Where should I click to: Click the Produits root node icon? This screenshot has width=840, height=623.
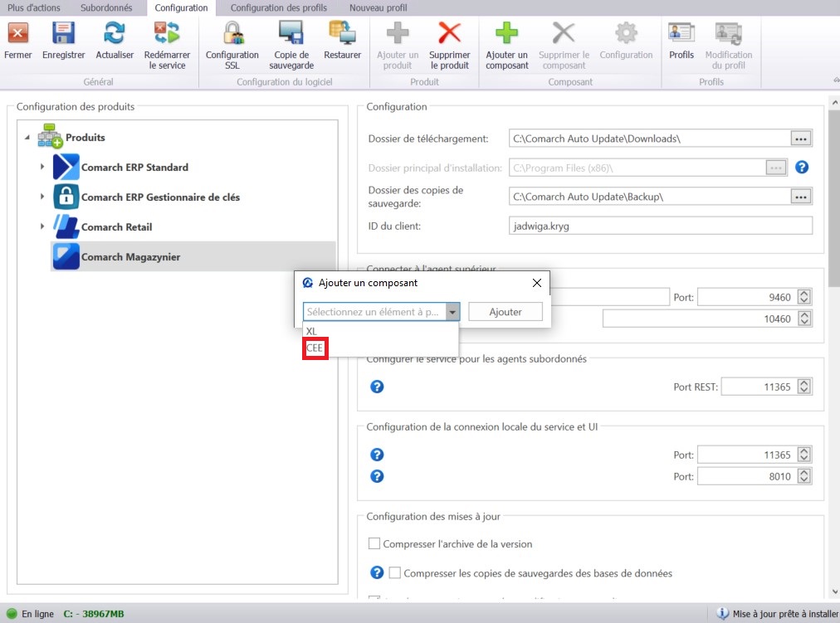[x=50, y=137]
